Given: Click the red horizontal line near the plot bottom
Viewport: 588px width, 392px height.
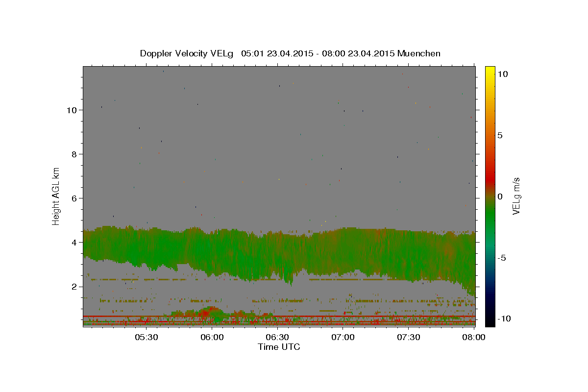Looking at the screenshot, I should 279,317.
